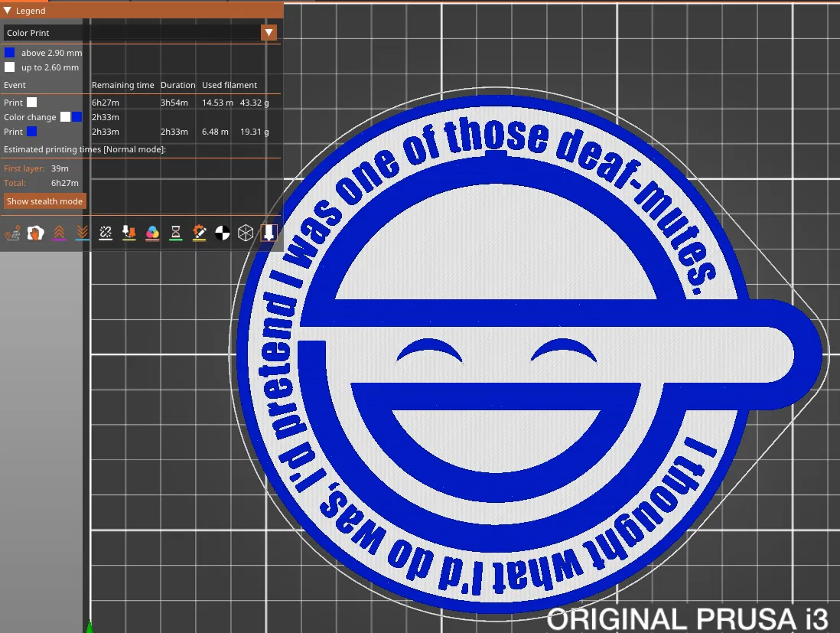
Task: Click white swatch for up to 2.60 mm
Action: coord(10,67)
